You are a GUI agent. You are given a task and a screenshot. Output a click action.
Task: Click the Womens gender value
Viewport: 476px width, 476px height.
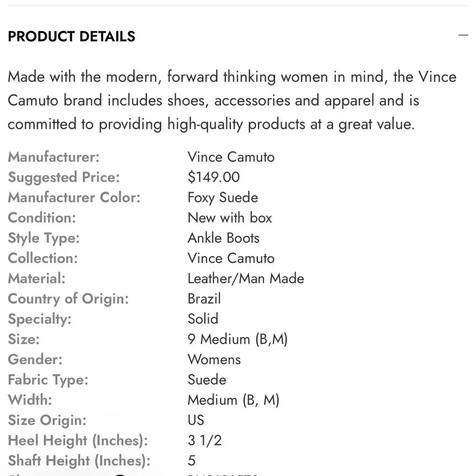[x=214, y=359]
